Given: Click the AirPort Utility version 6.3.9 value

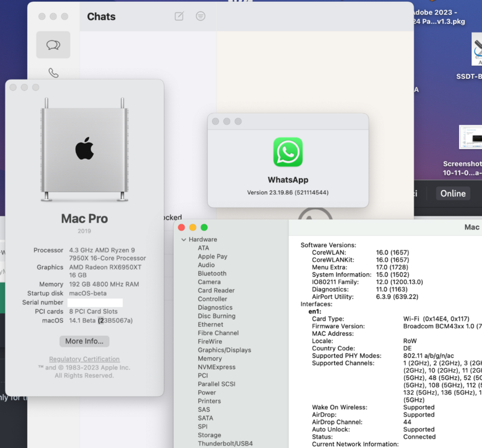Looking at the screenshot, I should click(x=397, y=297).
